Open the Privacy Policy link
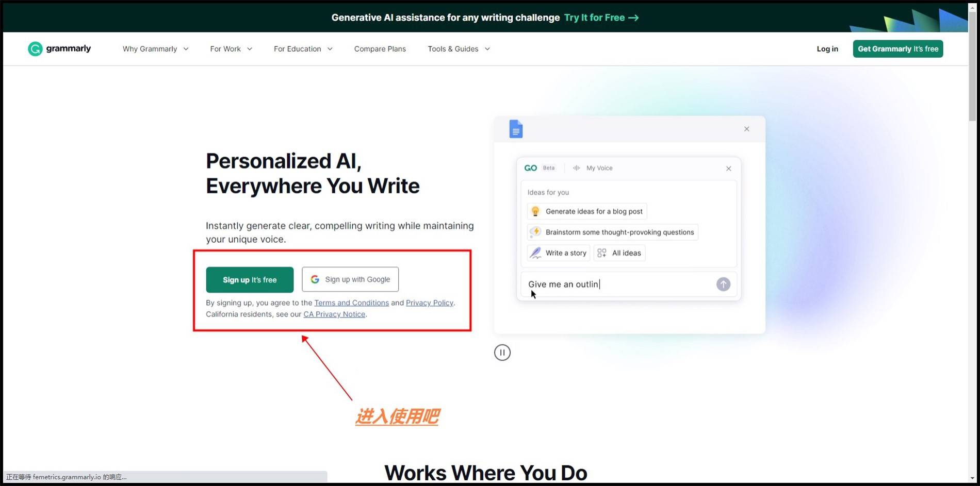This screenshot has width=980, height=486. coord(429,303)
